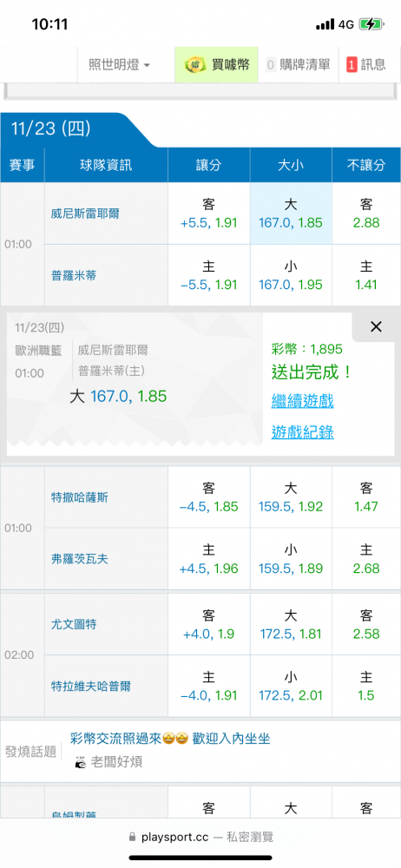Open 訊息 messages with red badge
This screenshot has width=401, height=868.
click(366, 65)
